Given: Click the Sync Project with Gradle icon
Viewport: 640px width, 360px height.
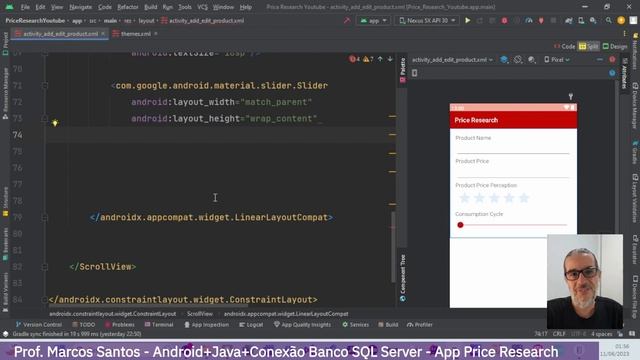Looking at the screenshot, I should point(569,20).
